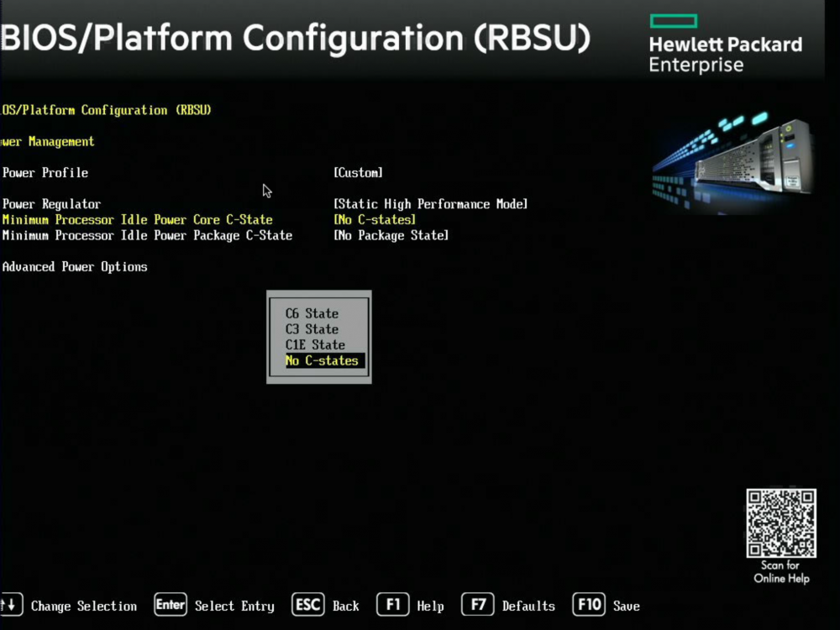The image size is (840, 630).
Task: Click the Save label in footer
Action: tap(627, 606)
